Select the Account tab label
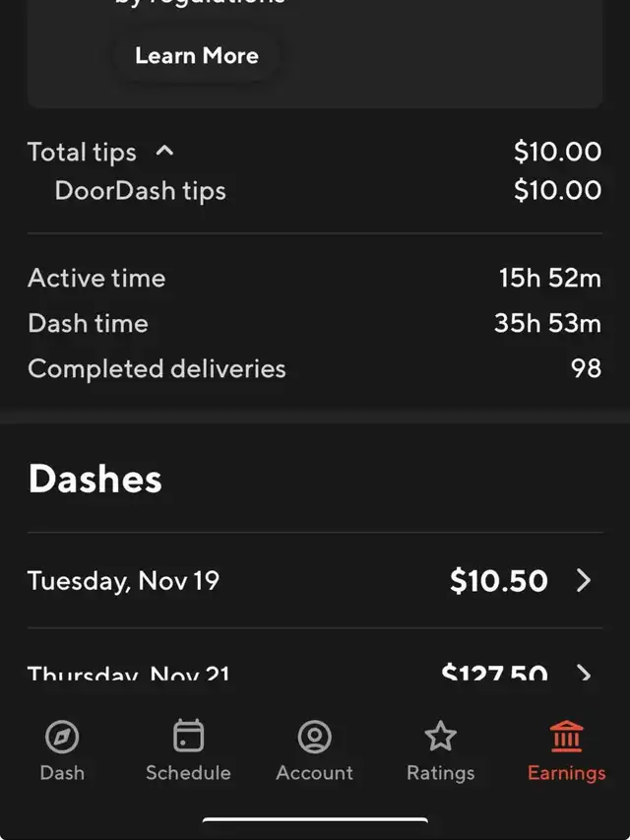 coord(314,773)
